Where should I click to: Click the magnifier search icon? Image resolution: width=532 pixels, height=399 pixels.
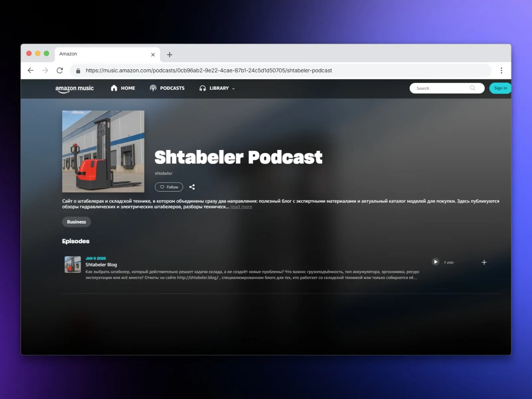[x=472, y=88]
